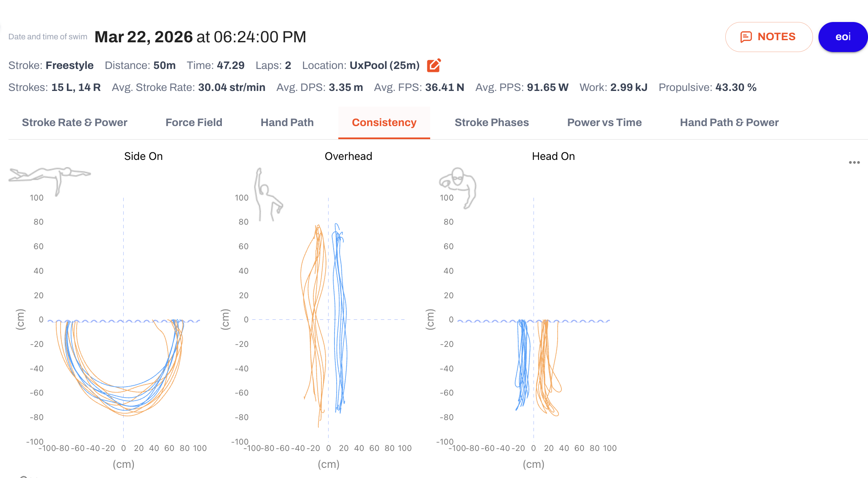Click the Side On chart title
868x478 pixels.
(x=143, y=157)
